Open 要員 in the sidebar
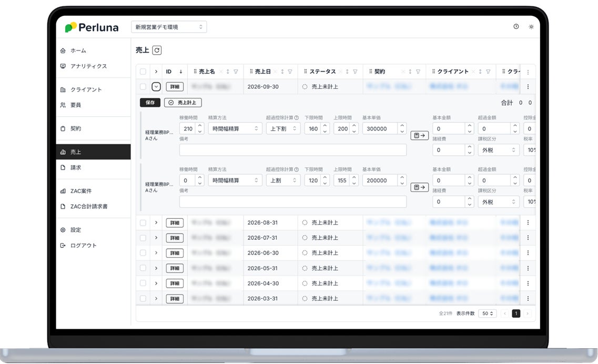Screen dimensions: 598x364 (93, 105)
